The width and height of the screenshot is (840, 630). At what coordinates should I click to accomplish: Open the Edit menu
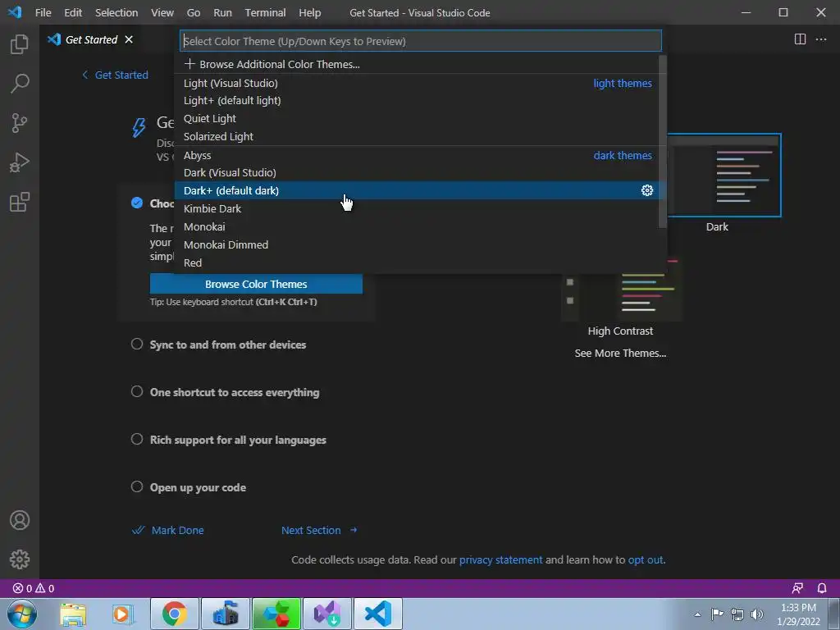tap(73, 12)
